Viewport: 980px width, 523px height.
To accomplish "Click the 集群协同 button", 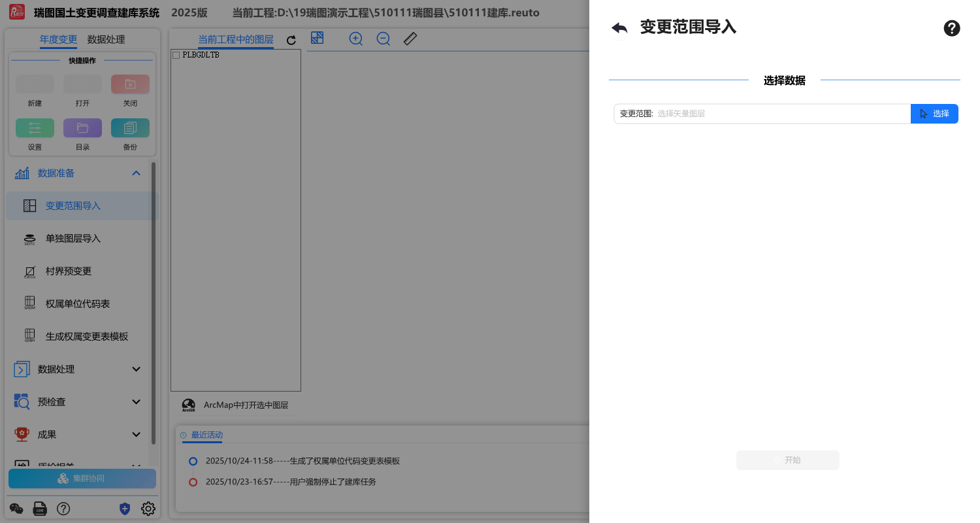I will (x=82, y=479).
